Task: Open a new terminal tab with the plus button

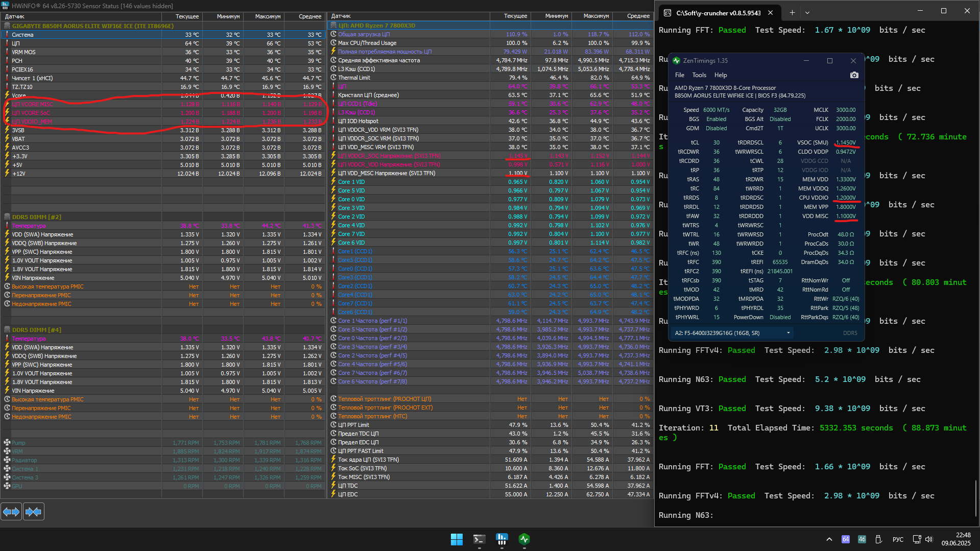Action: [x=792, y=13]
